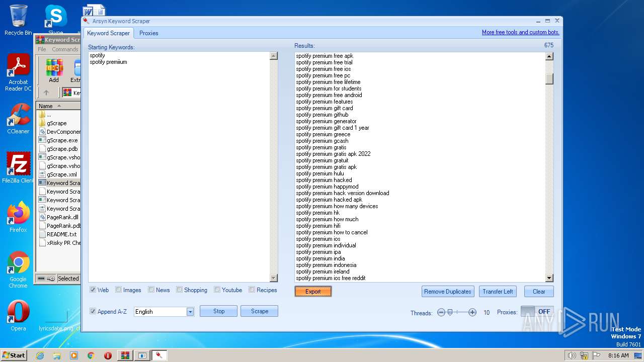Click the taskbar clock showing 8:16 AM
The height and width of the screenshot is (362, 644).
pyautogui.click(x=618, y=355)
